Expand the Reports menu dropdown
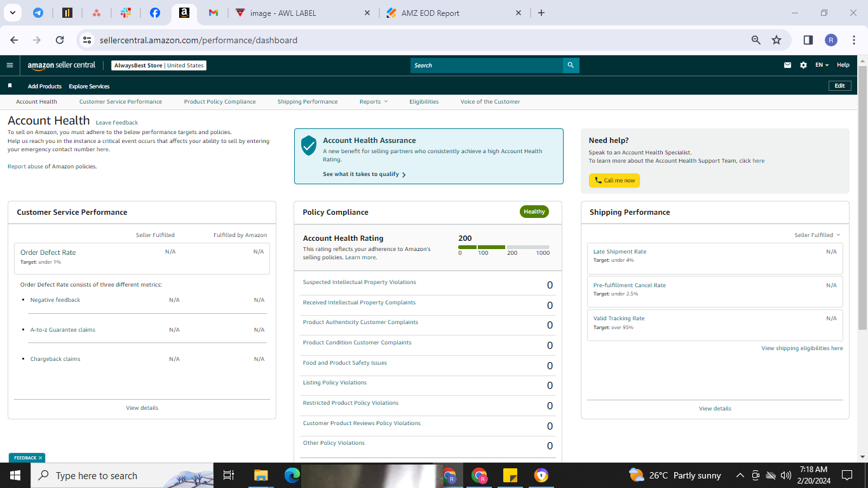 tap(373, 102)
